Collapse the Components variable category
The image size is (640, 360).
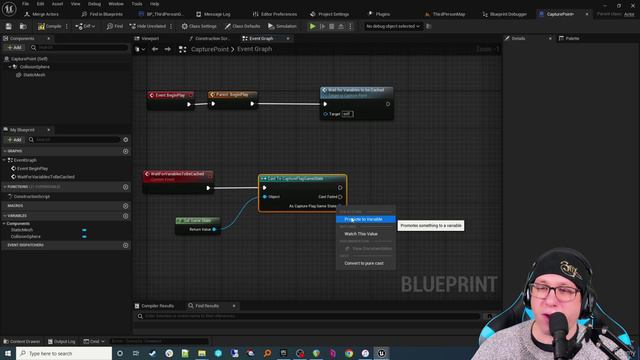[x=4, y=224]
